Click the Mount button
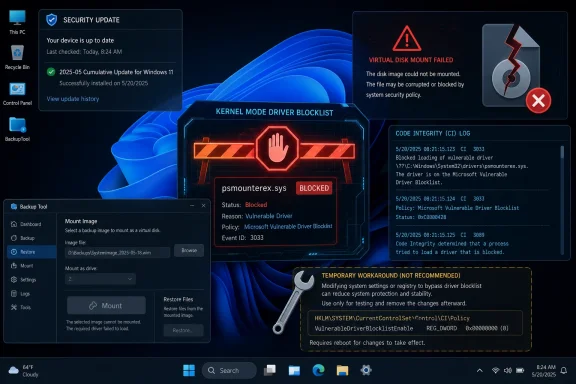This screenshot has width=576, height=384. [x=106, y=305]
